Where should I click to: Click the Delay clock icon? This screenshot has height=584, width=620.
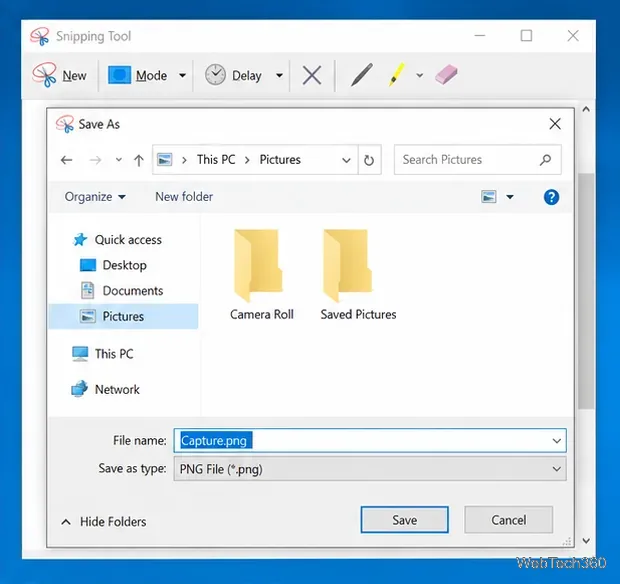[x=215, y=75]
